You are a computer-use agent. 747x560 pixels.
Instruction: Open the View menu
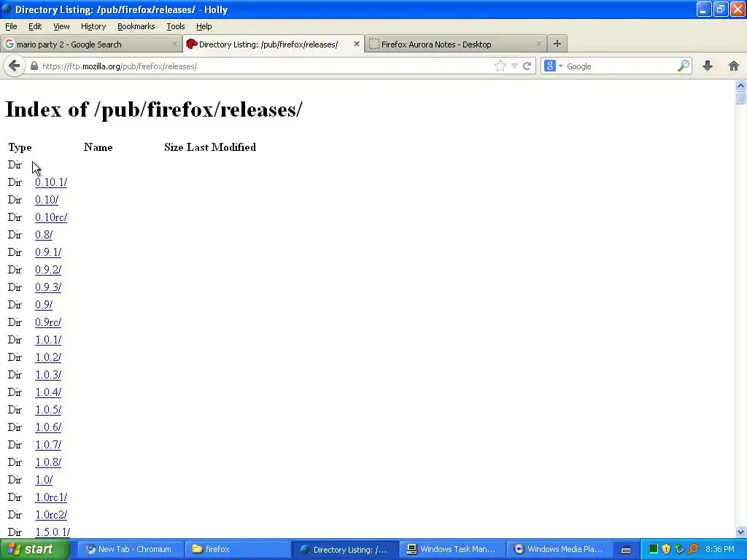pos(61,26)
